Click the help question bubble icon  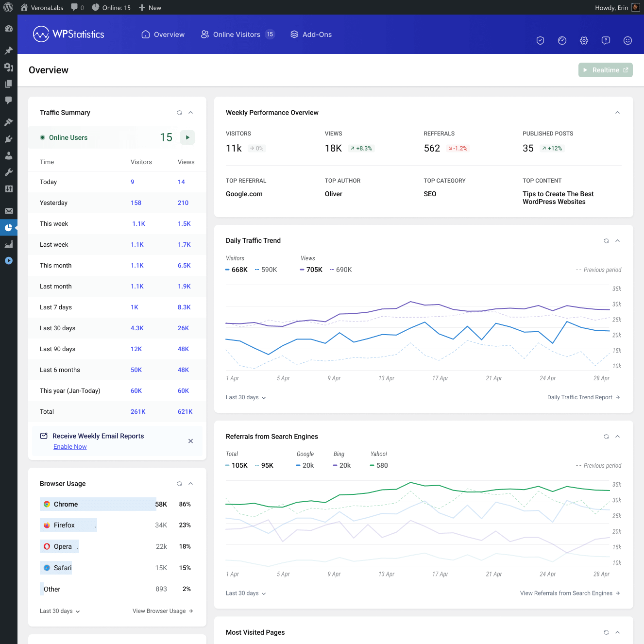pyautogui.click(x=606, y=41)
